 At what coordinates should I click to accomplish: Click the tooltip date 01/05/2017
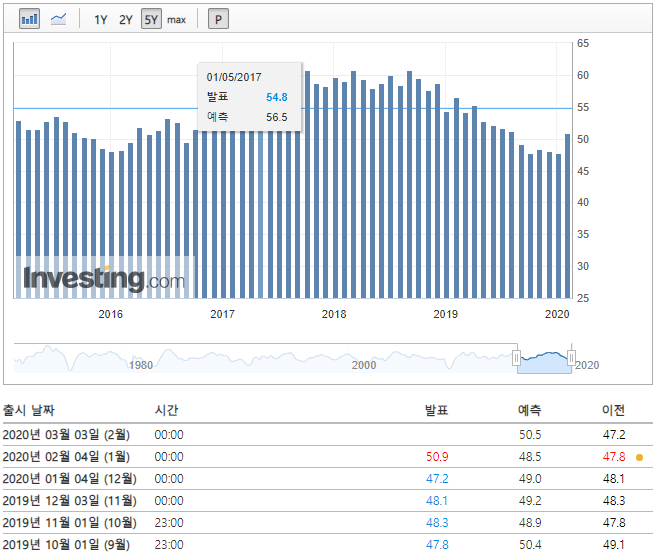(234, 77)
